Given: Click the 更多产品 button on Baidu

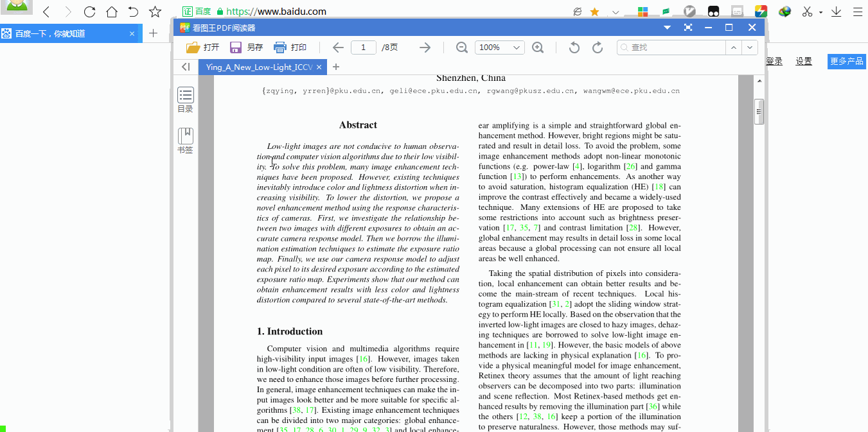Looking at the screenshot, I should [846, 62].
